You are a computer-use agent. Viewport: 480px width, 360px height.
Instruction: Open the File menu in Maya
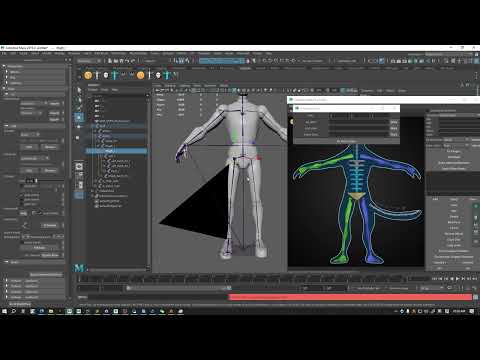4,53
